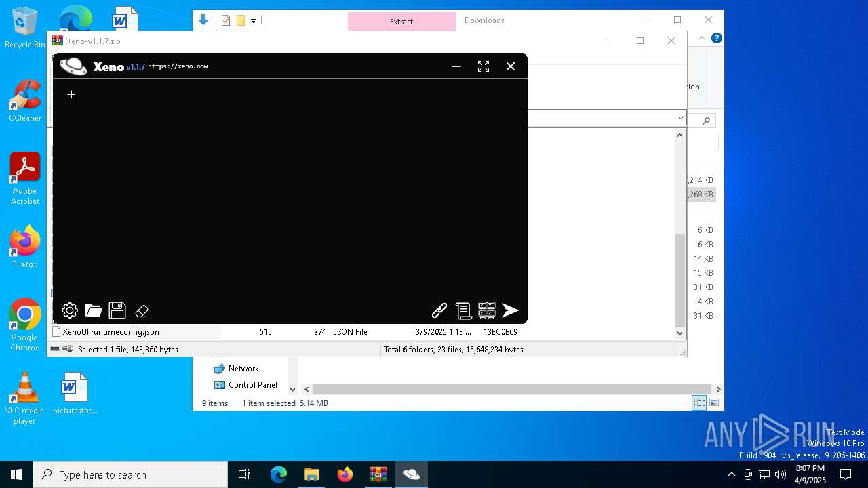Open Firefox desktop shortcut
This screenshot has width=868, height=488.
(25, 247)
